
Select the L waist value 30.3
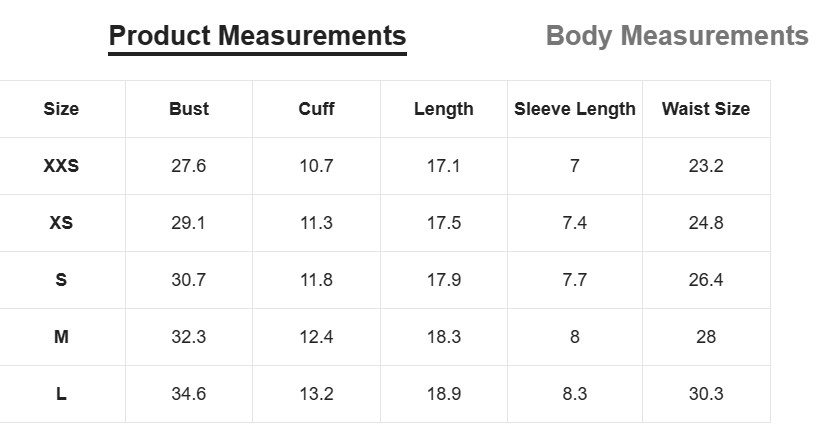(x=705, y=394)
